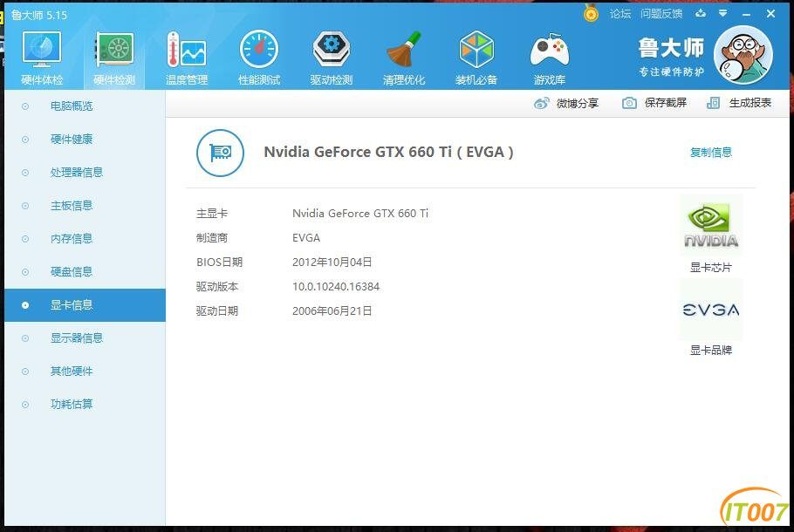Close the 鲁大师 window
Screen dimensions: 794x532
click(x=770, y=14)
